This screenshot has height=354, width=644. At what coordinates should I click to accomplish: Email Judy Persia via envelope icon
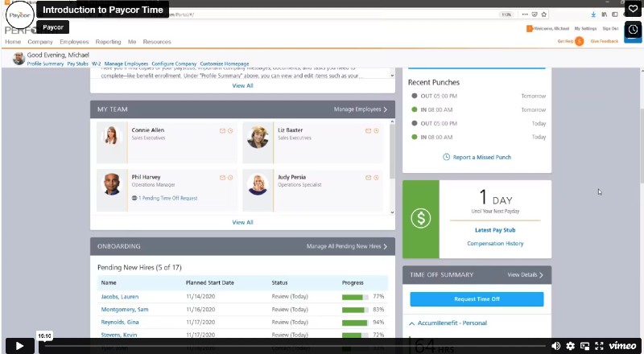368,178
